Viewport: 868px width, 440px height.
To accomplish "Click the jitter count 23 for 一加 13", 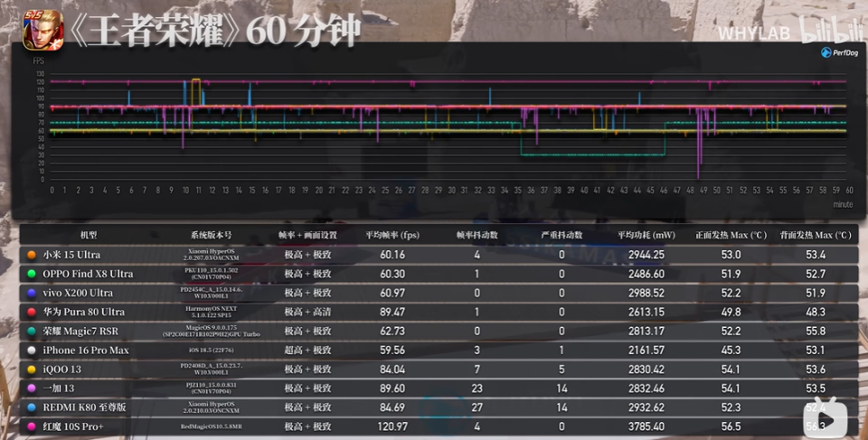I will (x=476, y=389).
